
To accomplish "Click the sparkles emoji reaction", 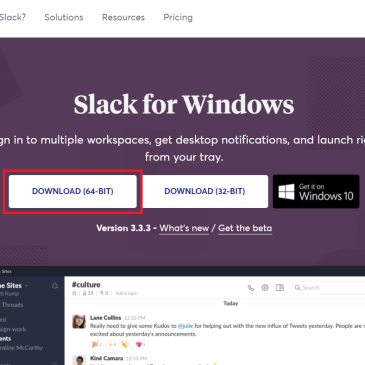I will 111,344.
